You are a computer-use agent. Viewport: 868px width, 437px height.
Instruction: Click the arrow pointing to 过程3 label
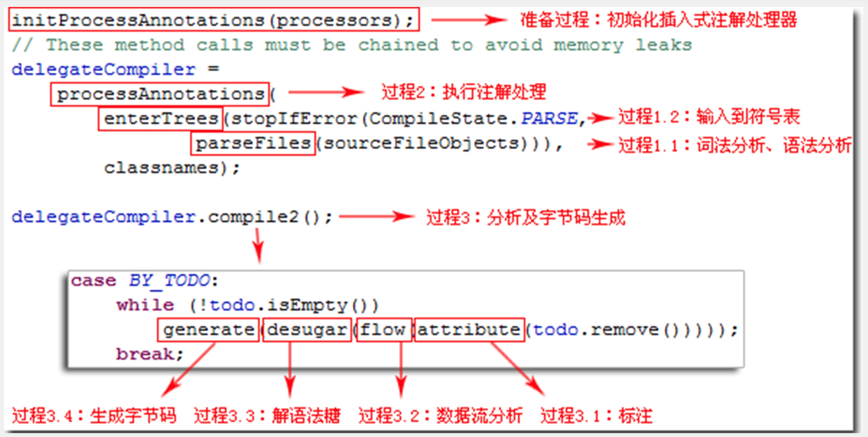pos(376,217)
